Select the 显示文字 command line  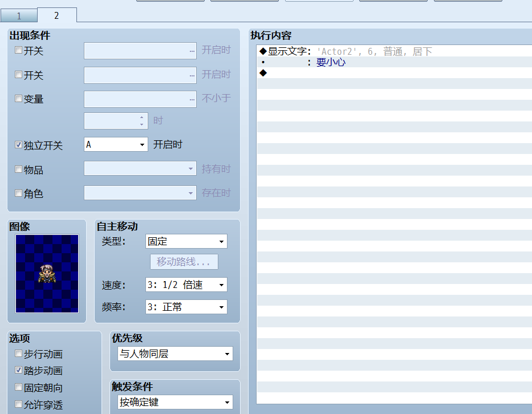(394, 51)
